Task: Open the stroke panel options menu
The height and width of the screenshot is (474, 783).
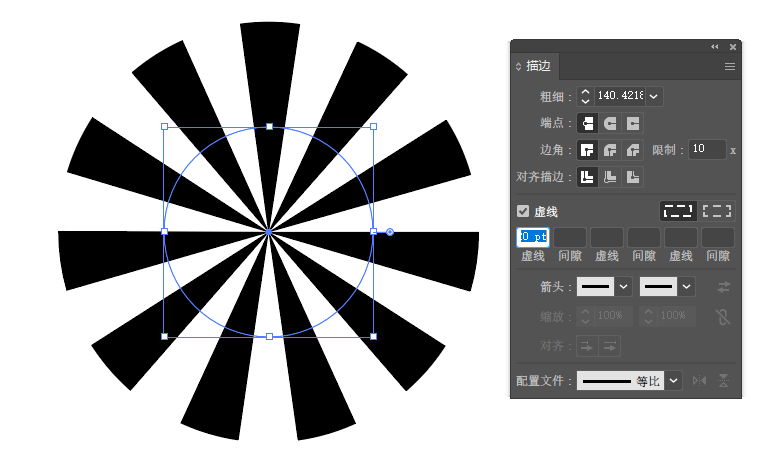Action: click(730, 66)
